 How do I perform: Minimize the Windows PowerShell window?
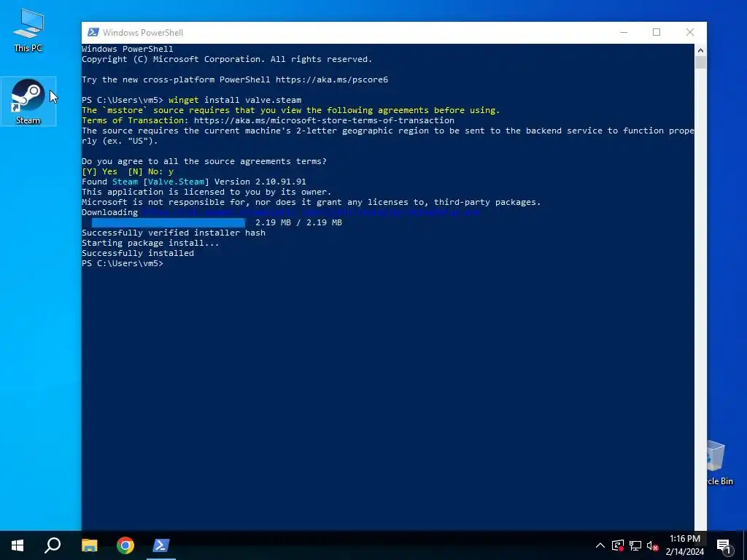(x=624, y=32)
